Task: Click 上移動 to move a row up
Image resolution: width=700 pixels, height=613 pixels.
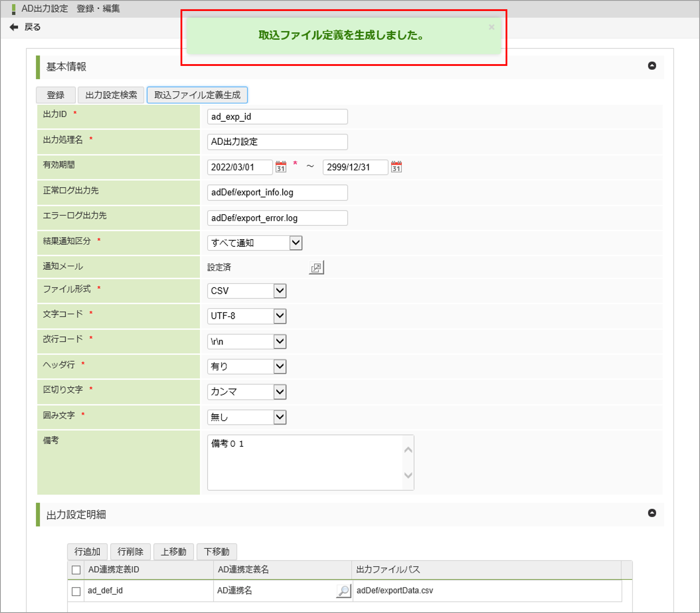Action: pos(173,551)
